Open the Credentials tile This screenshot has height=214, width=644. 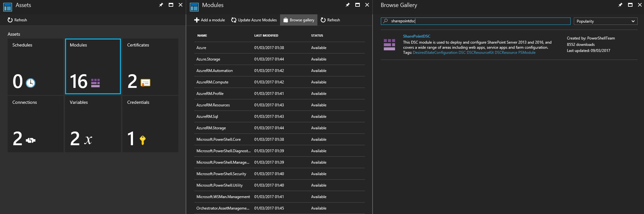[150, 124]
